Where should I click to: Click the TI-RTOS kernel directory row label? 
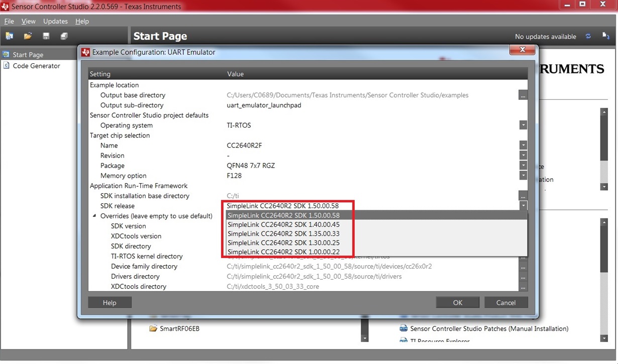[x=147, y=256]
